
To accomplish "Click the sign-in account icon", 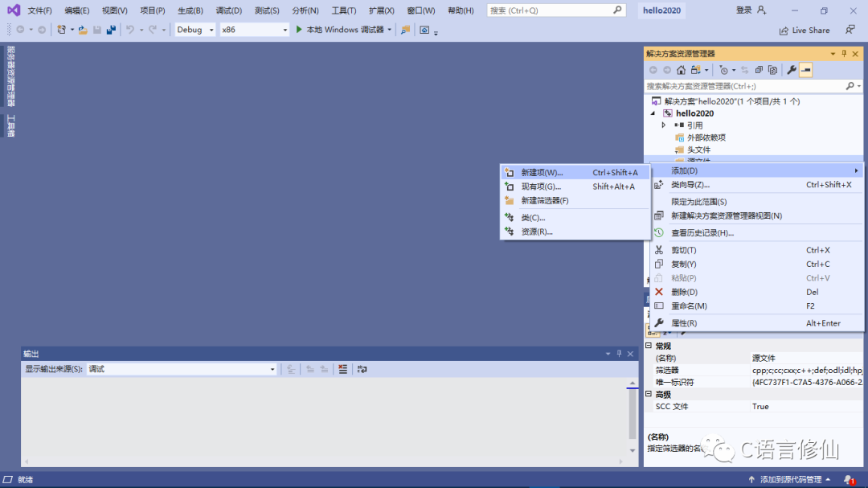I will click(762, 10).
